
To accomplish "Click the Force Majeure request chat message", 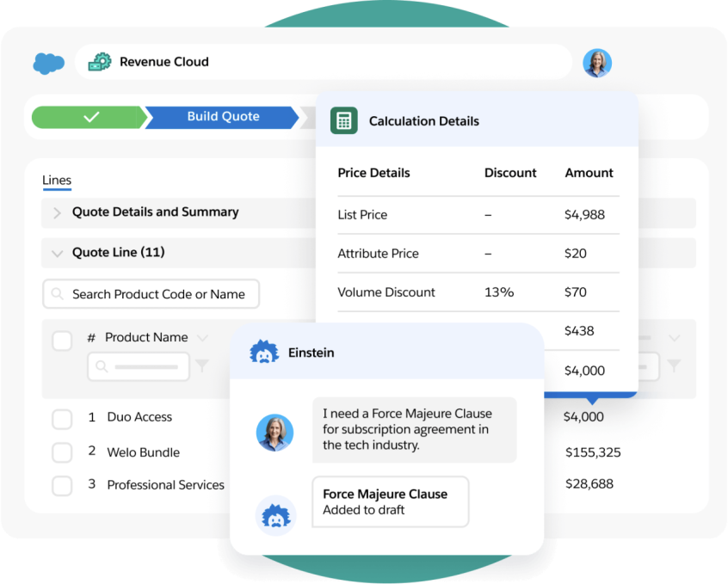I will pos(414,429).
